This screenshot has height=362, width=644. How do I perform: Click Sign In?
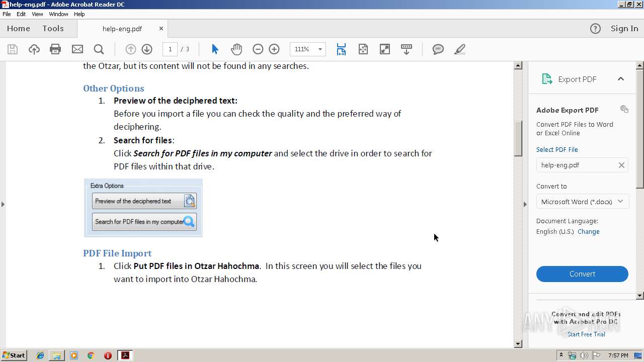pos(624,29)
